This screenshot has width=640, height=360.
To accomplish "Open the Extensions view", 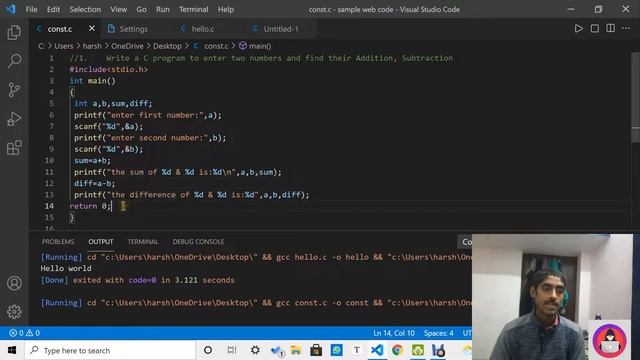I will 14,147.
